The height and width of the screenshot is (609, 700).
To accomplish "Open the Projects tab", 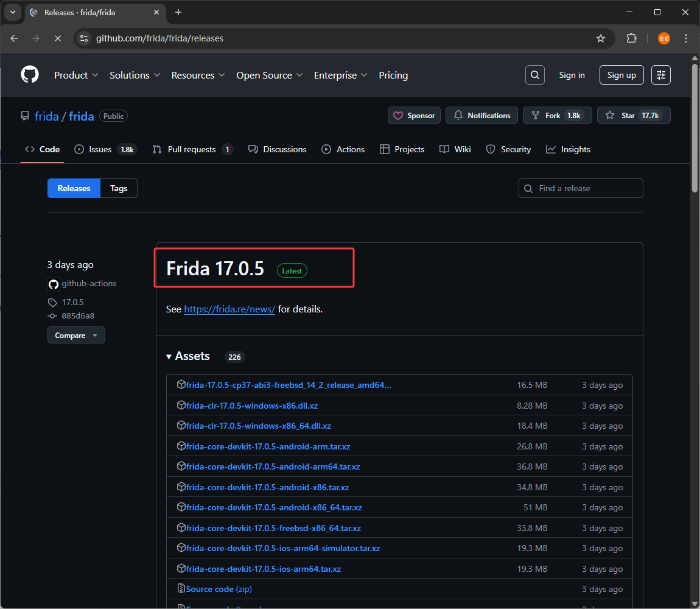I will (x=402, y=149).
